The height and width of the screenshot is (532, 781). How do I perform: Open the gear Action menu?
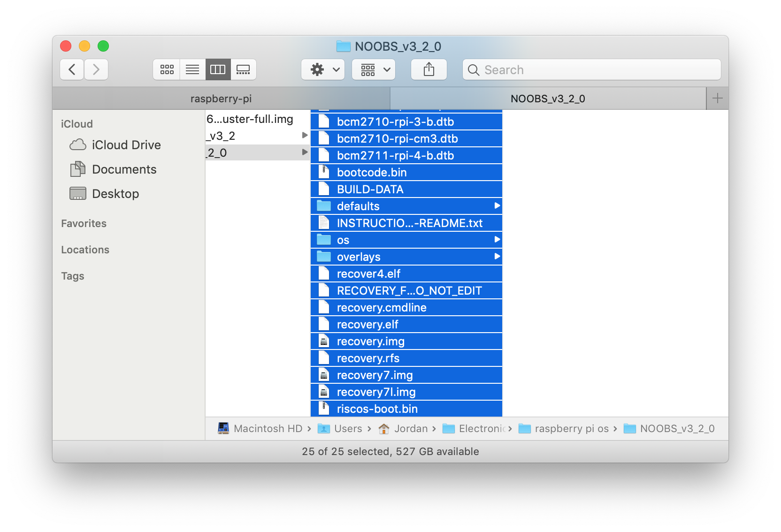(x=323, y=69)
